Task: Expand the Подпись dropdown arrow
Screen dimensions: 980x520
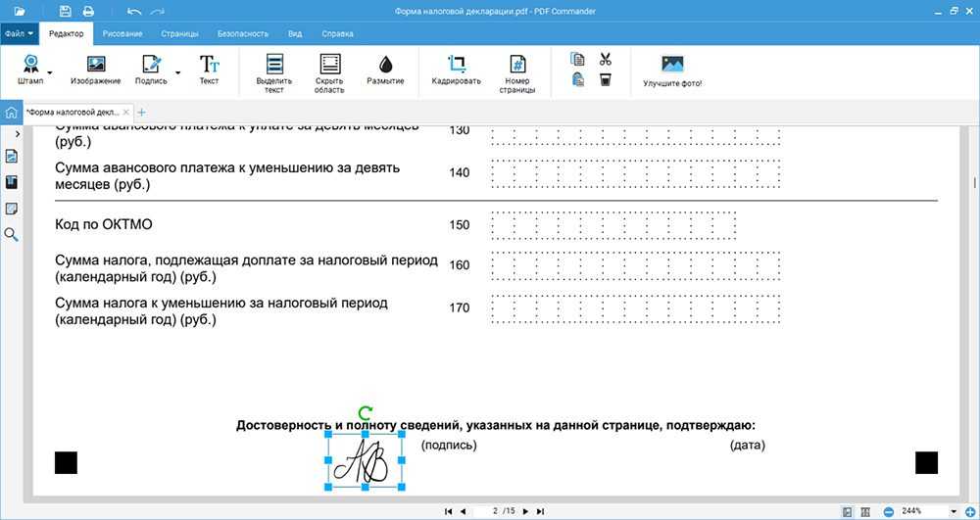Action: 177,71
